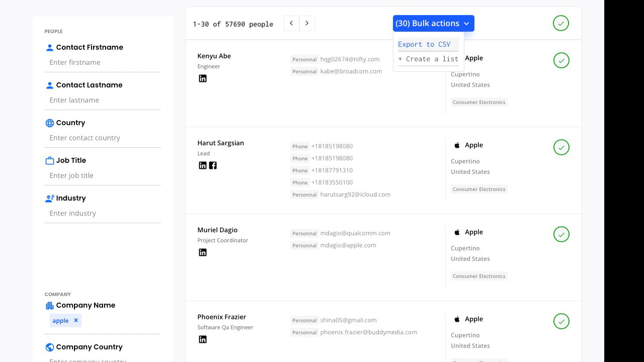Uncheck Muriel Dagio's selection circle

coord(561,234)
